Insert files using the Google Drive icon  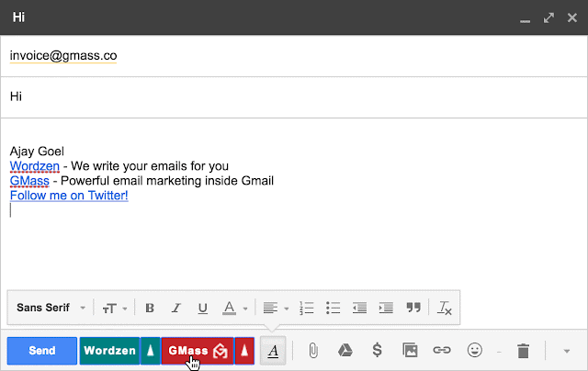coord(345,351)
